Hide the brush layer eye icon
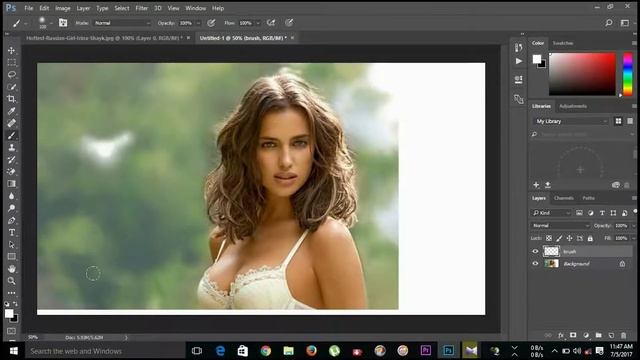This screenshot has height=360, width=640. (535, 251)
